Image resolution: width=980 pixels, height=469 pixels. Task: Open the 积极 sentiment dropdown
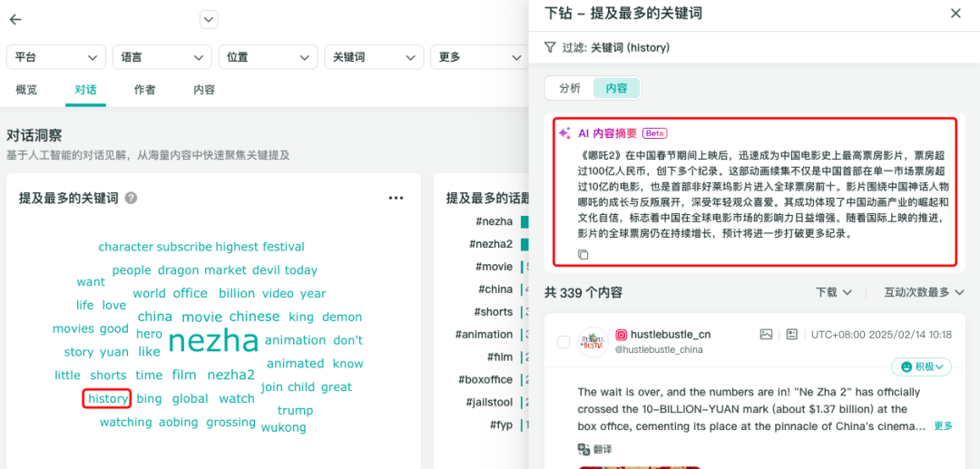pyautogui.click(x=921, y=366)
